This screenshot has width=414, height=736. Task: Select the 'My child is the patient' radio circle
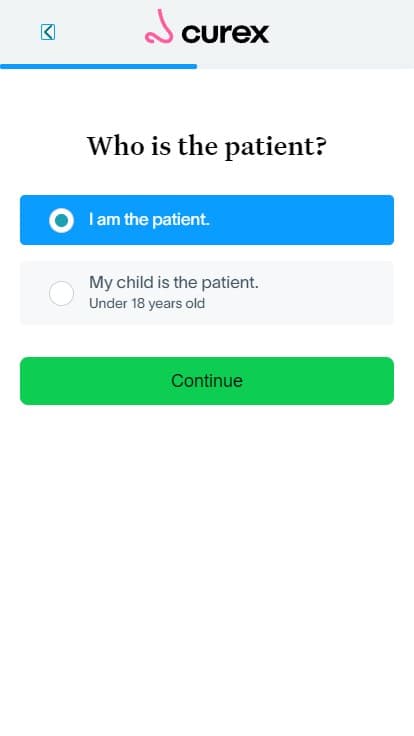[61, 293]
